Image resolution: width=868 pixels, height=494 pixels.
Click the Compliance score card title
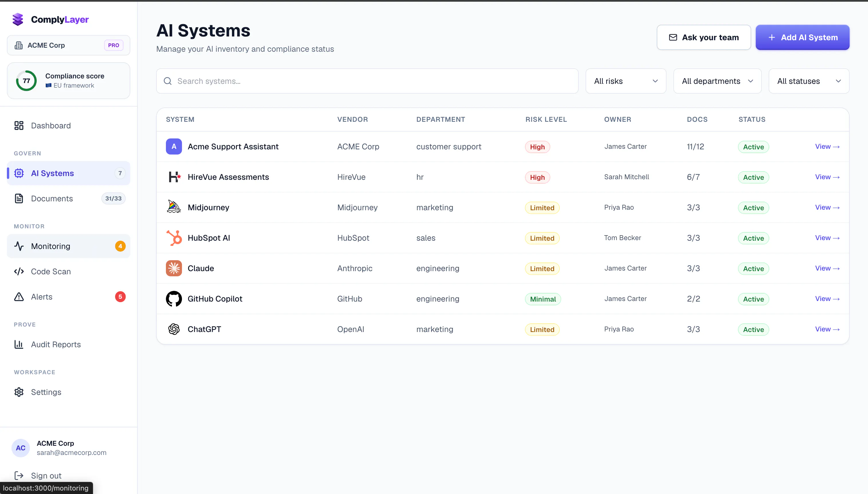tap(75, 76)
